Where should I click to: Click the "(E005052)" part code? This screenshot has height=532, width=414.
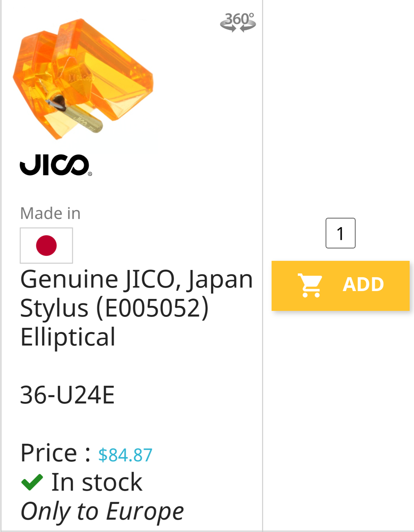pyautogui.click(x=152, y=308)
